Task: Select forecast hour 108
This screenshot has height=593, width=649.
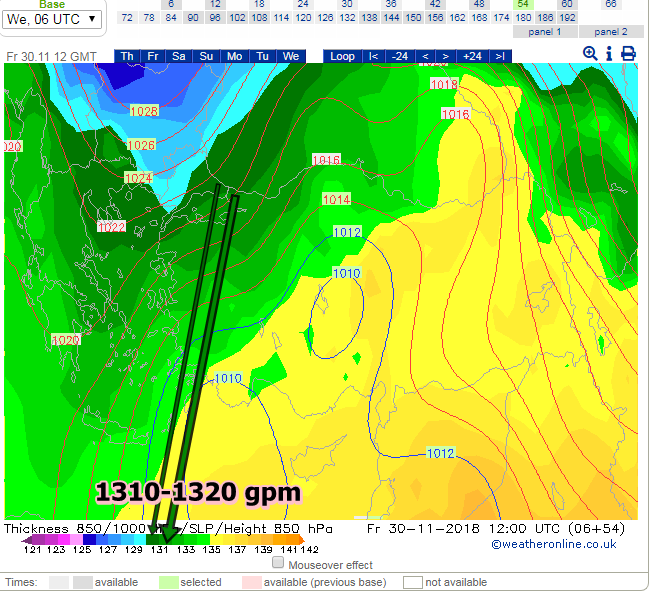Action: [x=260, y=18]
